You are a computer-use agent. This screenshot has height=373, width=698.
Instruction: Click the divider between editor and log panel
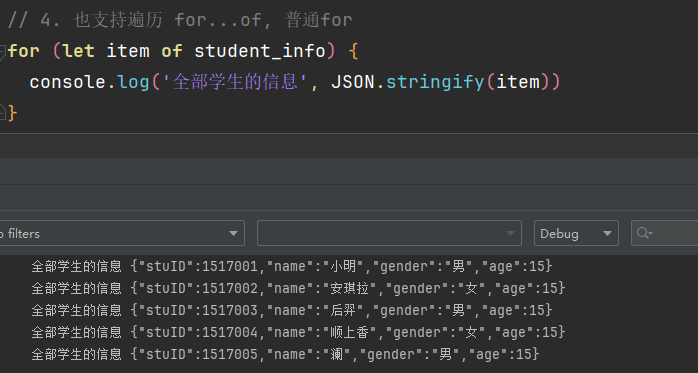coord(349,133)
